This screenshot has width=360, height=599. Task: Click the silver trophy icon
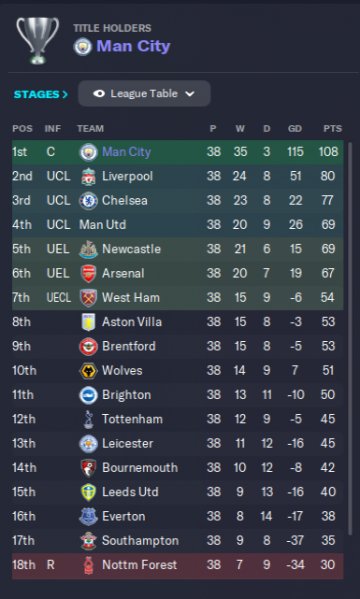[37, 40]
